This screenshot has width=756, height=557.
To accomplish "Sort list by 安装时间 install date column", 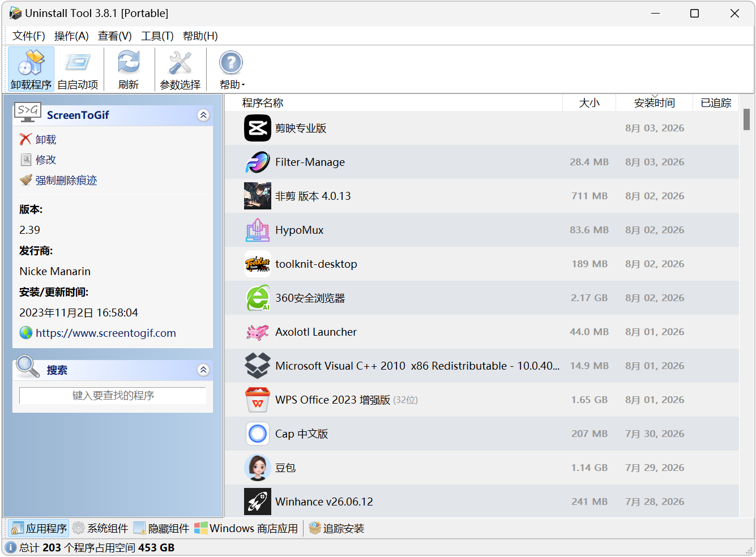I will (x=654, y=103).
